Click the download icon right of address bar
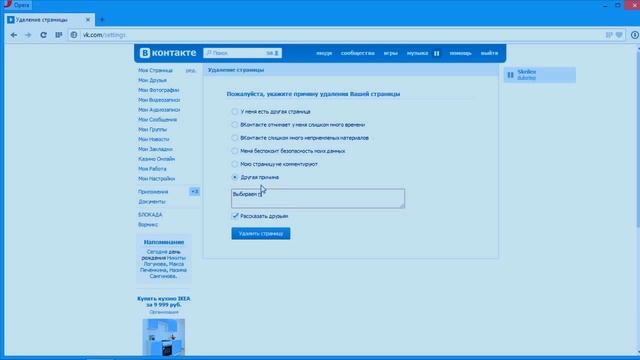The width and height of the screenshot is (640, 360). (635, 35)
